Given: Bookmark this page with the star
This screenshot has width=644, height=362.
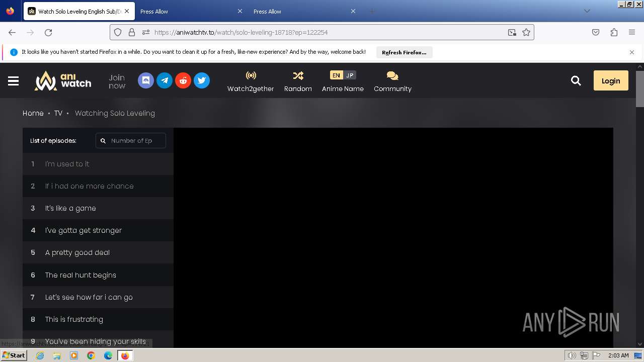Looking at the screenshot, I should (526, 32).
